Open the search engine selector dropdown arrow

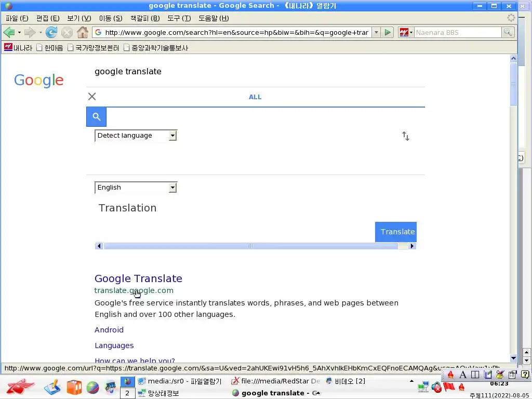pos(411,33)
